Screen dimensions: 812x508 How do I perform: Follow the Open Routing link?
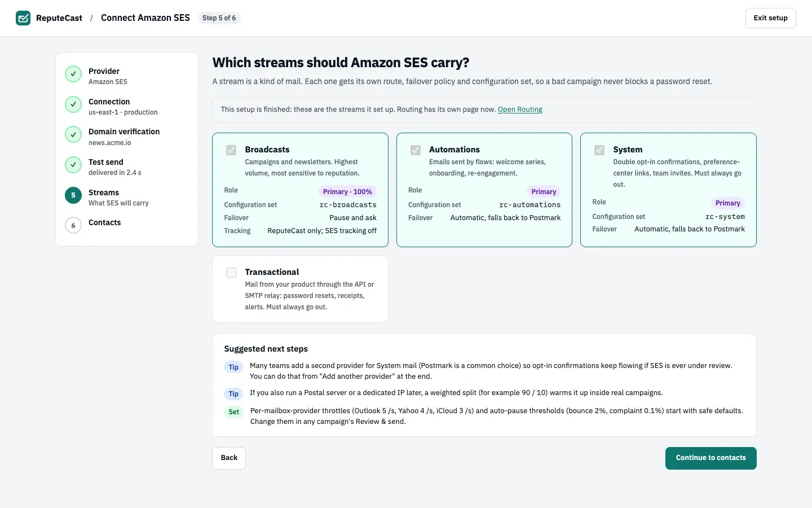click(520, 110)
